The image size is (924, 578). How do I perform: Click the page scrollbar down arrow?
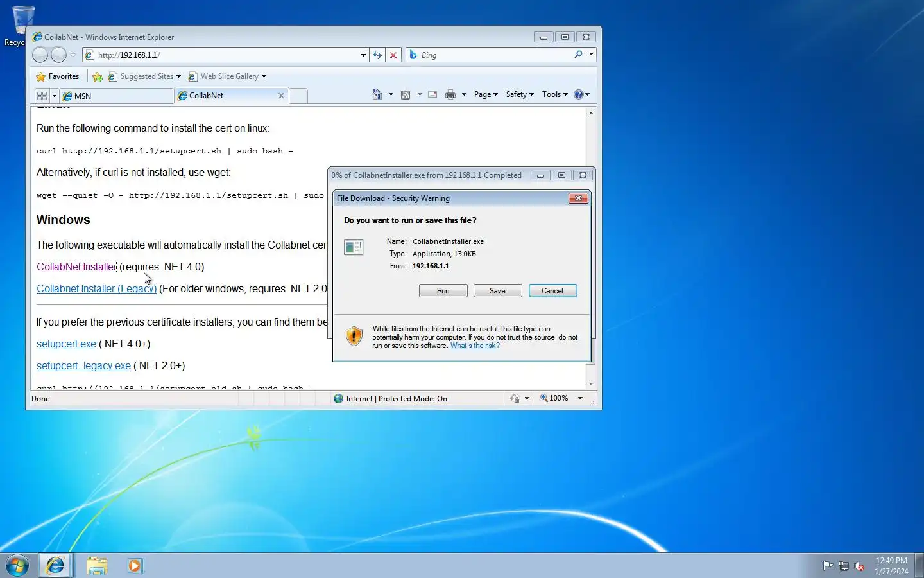tap(591, 384)
